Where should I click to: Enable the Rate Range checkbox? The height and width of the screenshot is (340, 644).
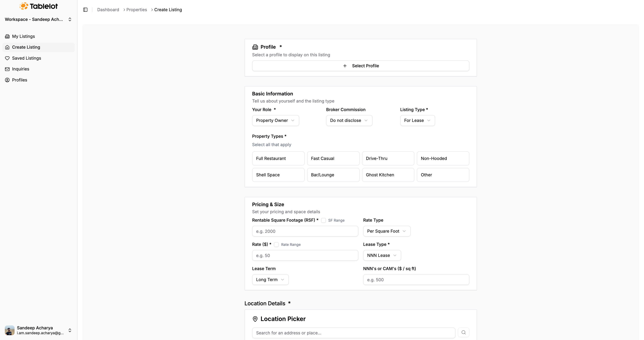(x=276, y=245)
